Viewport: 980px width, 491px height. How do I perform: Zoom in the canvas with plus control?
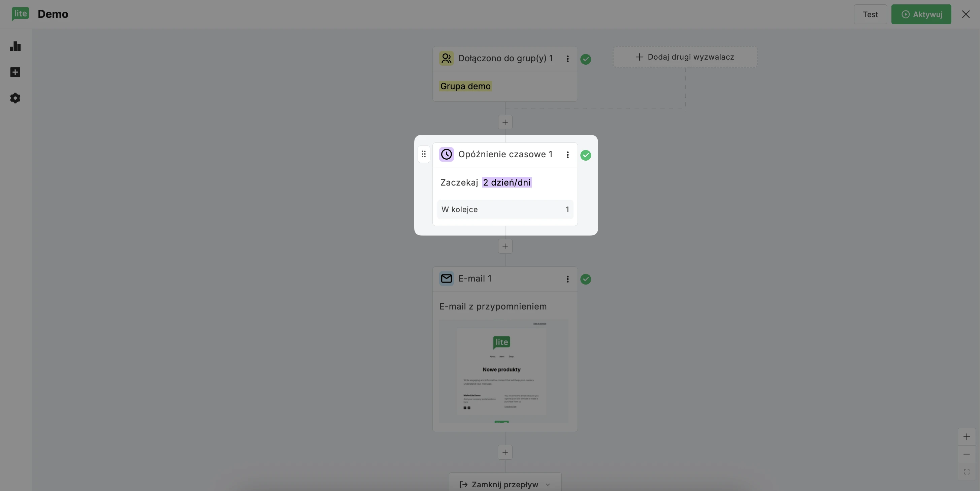tap(966, 437)
